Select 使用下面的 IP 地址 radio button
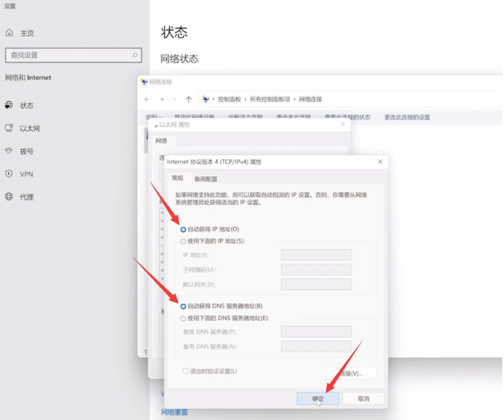The width and height of the screenshot is (504, 420). click(183, 241)
